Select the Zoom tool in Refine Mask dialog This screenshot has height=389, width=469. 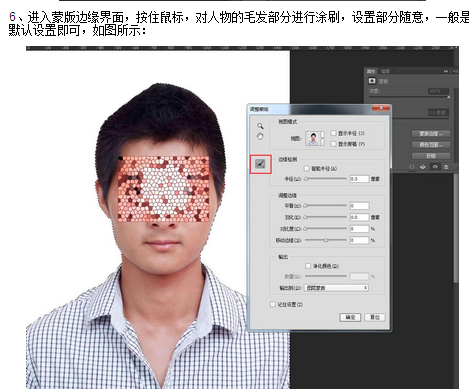pyautogui.click(x=260, y=126)
